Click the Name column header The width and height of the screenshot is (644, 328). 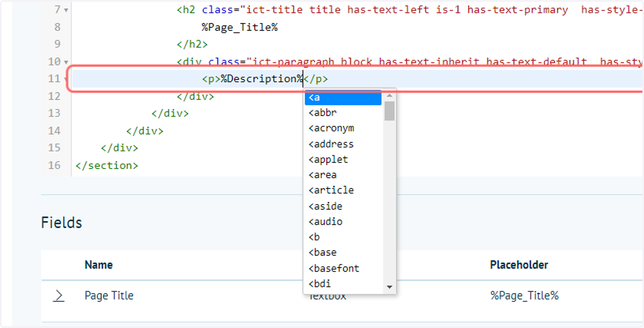(99, 265)
